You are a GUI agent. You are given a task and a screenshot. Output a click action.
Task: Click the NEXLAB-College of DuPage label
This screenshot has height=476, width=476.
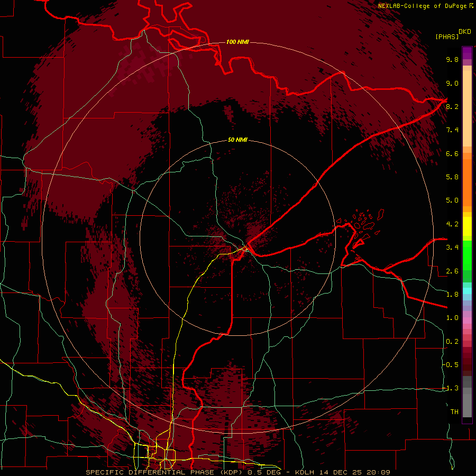423,6
